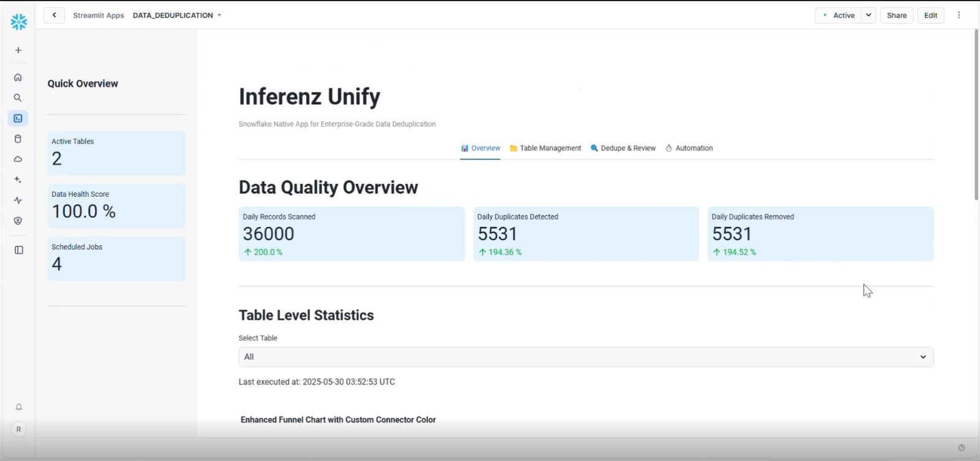Open the Active status dropdown arrow
This screenshot has width=980, height=461.
click(x=869, y=15)
